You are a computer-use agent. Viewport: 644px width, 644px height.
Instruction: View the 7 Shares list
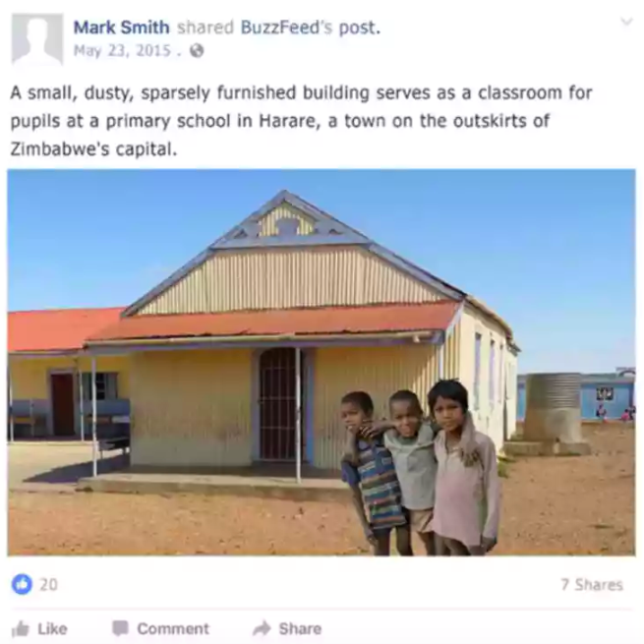pos(592,584)
